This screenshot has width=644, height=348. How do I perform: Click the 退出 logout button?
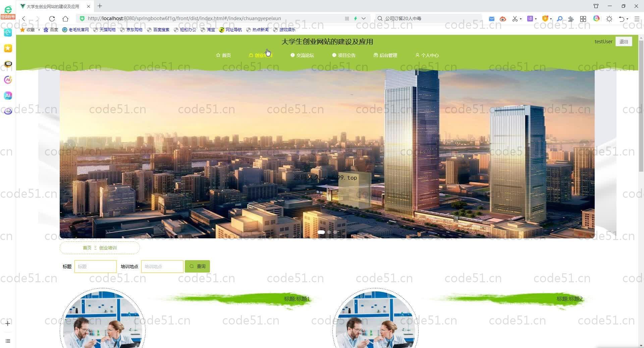coord(624,42)
